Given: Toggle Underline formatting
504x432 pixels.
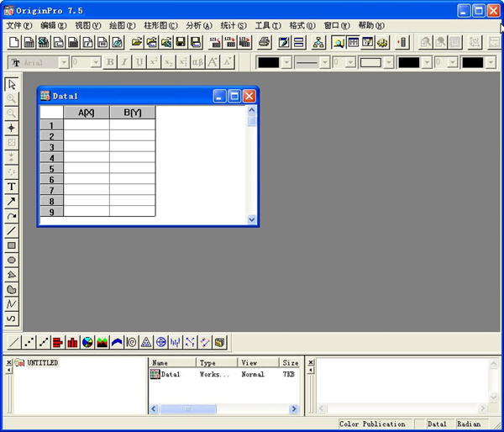Looking at the screenshot, I should click(x=139, y=62).
